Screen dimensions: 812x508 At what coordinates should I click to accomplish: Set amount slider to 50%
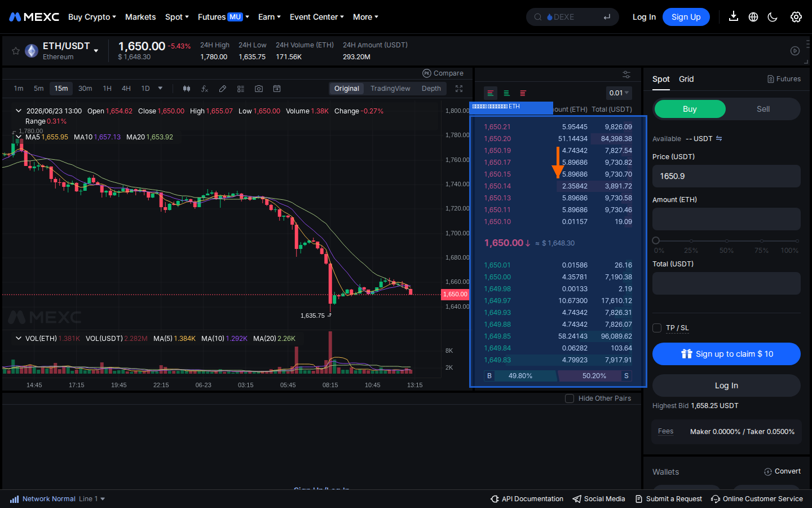(726, 241)
